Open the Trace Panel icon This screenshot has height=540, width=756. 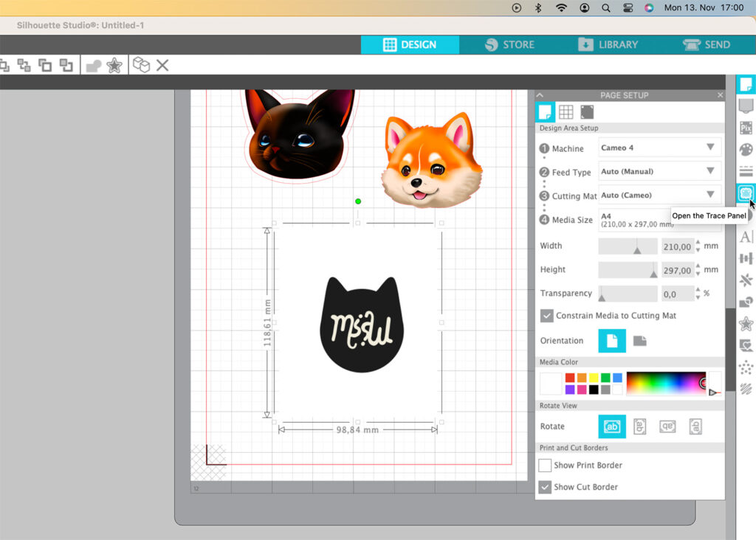(746, 193)
